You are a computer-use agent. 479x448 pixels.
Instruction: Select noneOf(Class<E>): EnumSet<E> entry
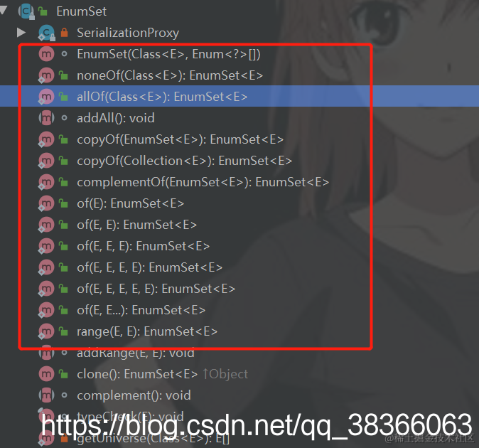[x=170, y=75]
